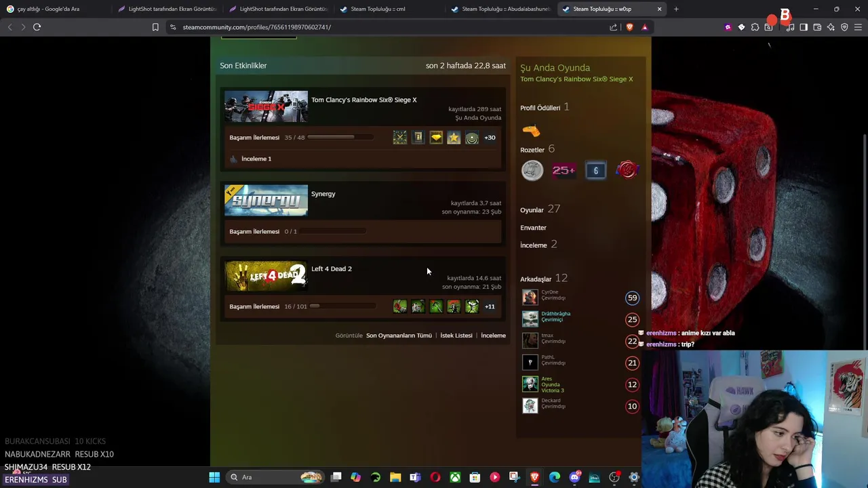Open the Left 4 Dead 2 title link
Viewport: 868px width, 488px height.
click(332, 269)
